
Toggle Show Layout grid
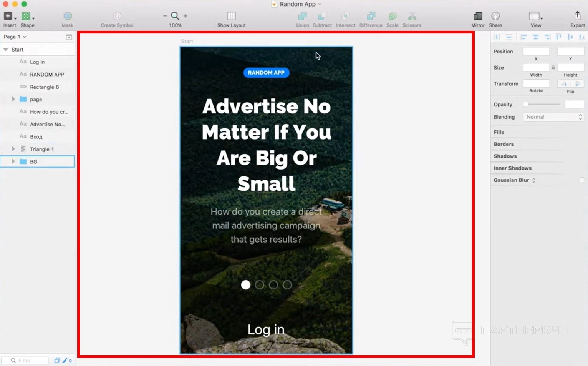pos(231,16)
